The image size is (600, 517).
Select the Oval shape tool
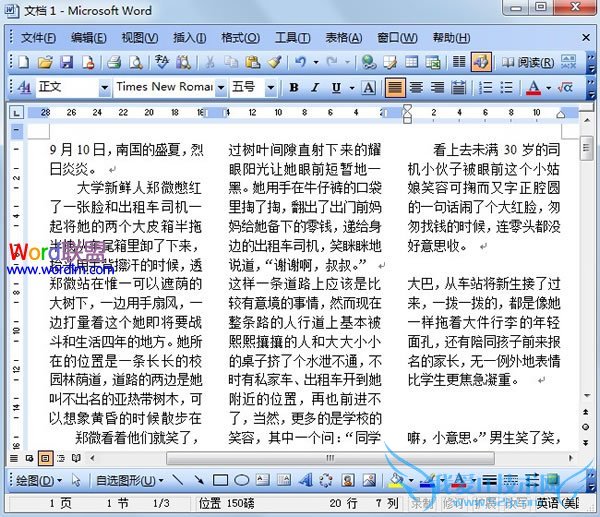[x=242, y=480]
